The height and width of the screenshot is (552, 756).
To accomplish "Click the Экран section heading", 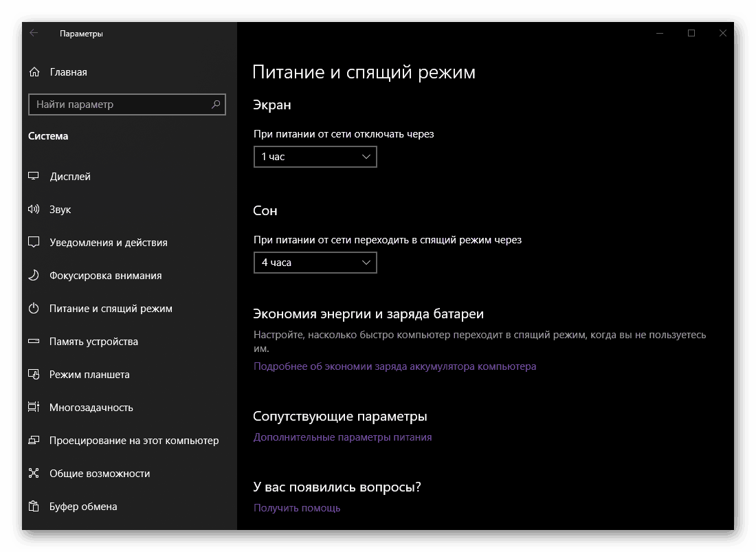I will 272,105.
